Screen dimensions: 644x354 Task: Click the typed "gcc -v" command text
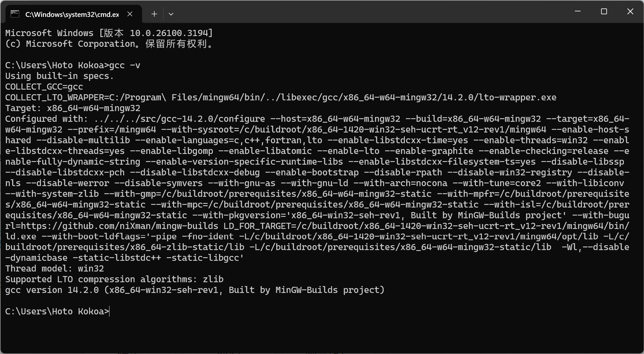[124, 65]
